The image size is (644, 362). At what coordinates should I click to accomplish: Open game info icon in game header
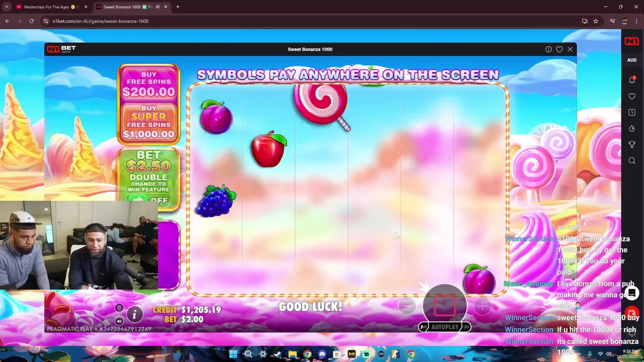(548, 49)
